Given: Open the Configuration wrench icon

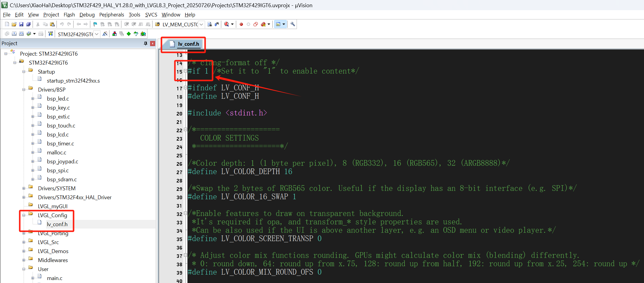Looking at the screenshot, I should pyautogui.click(x=293, y=24).
